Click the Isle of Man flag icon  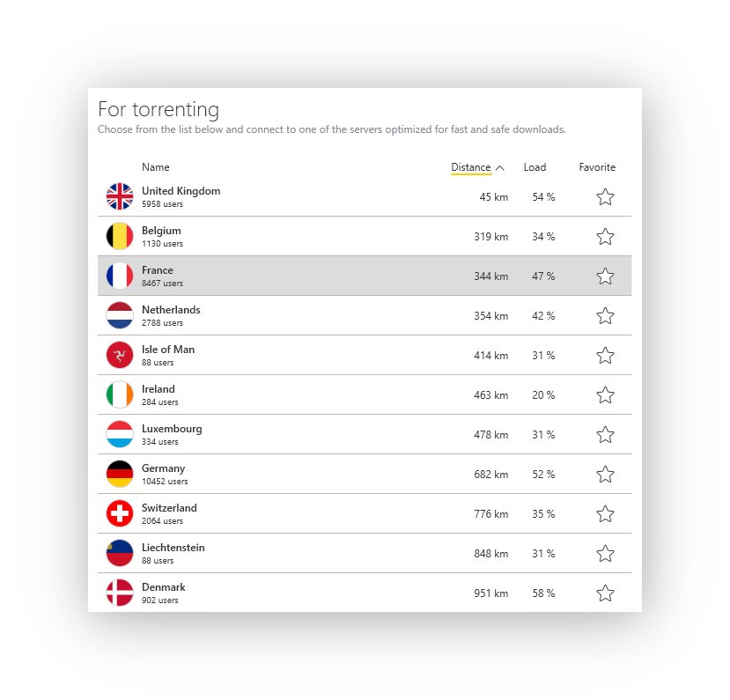coord(120,355)
